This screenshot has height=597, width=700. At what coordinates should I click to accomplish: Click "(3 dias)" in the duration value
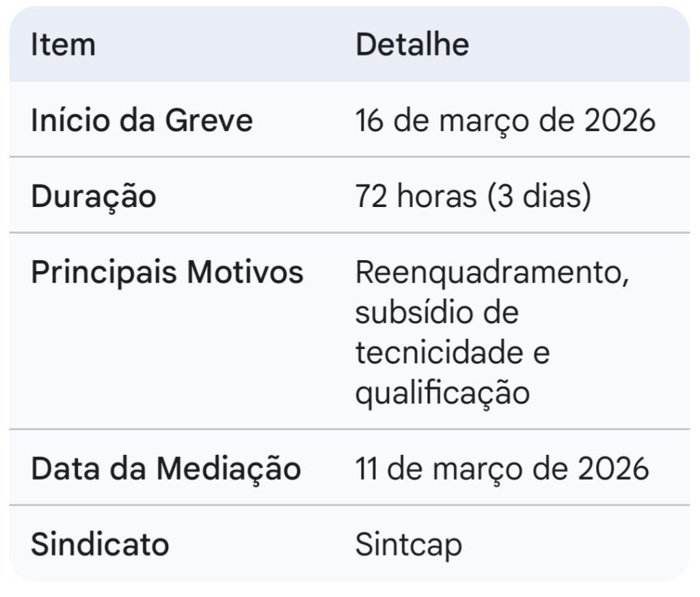click(538, 197)
